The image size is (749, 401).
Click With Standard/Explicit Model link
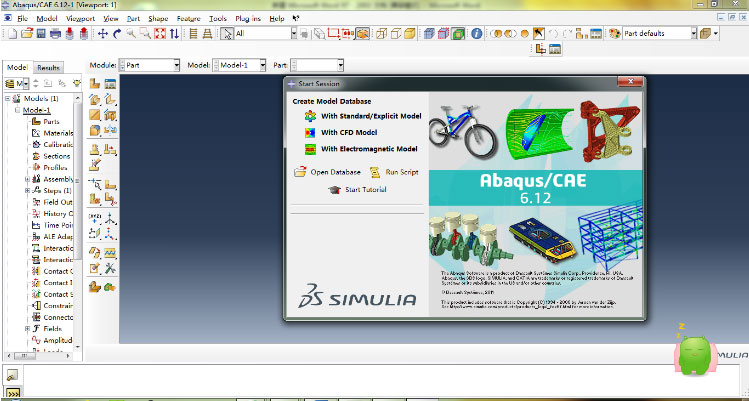(x=370, y=116)
